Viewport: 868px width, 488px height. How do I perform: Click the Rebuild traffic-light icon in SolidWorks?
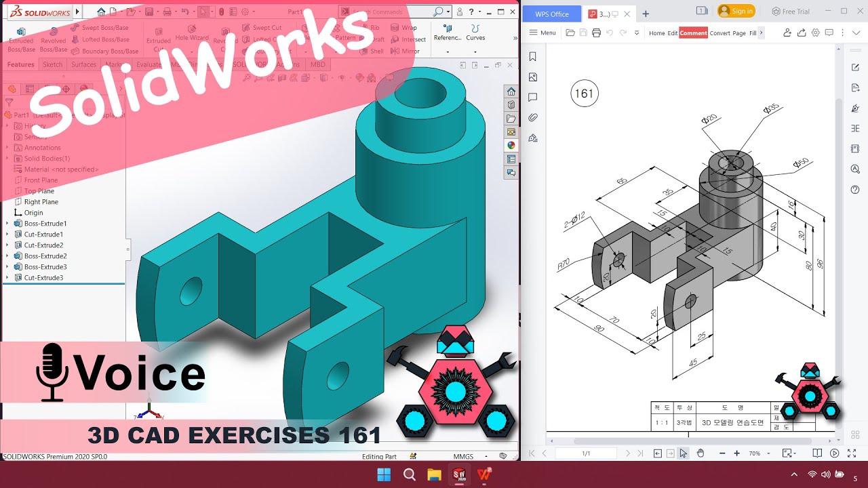(222, 12)
